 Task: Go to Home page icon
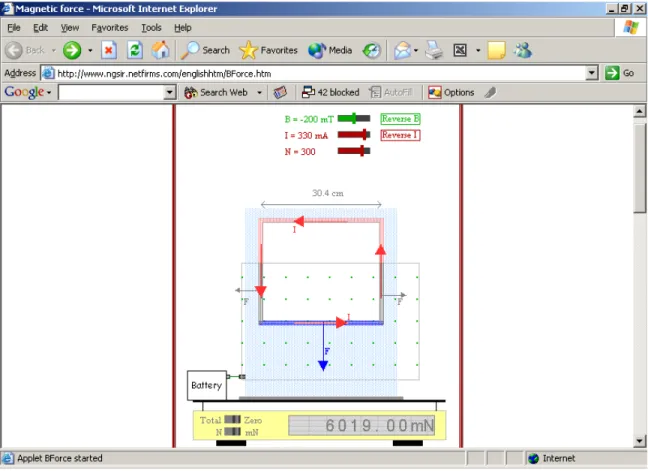click(x=160, y=50)
